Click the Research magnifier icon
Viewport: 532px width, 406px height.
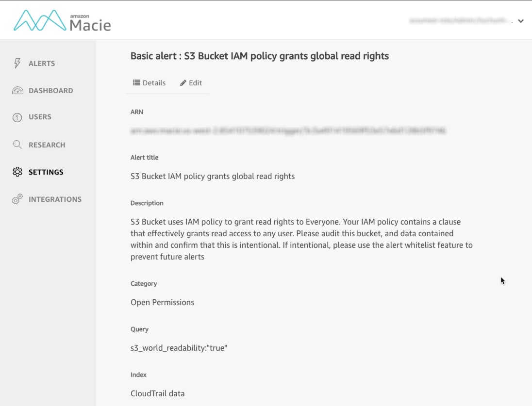(17, 145)
